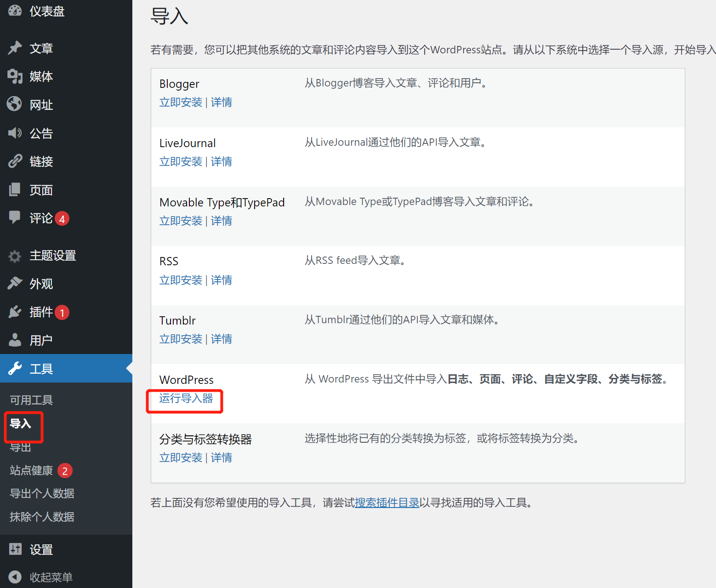
Task: Click the 站点健康 badge showing 2
Action: point(65,471)
